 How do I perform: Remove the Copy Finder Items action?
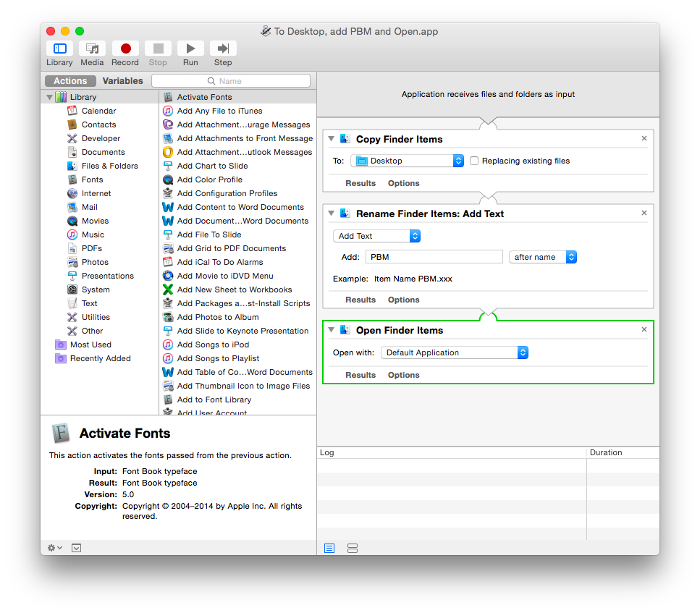point(644,138)
